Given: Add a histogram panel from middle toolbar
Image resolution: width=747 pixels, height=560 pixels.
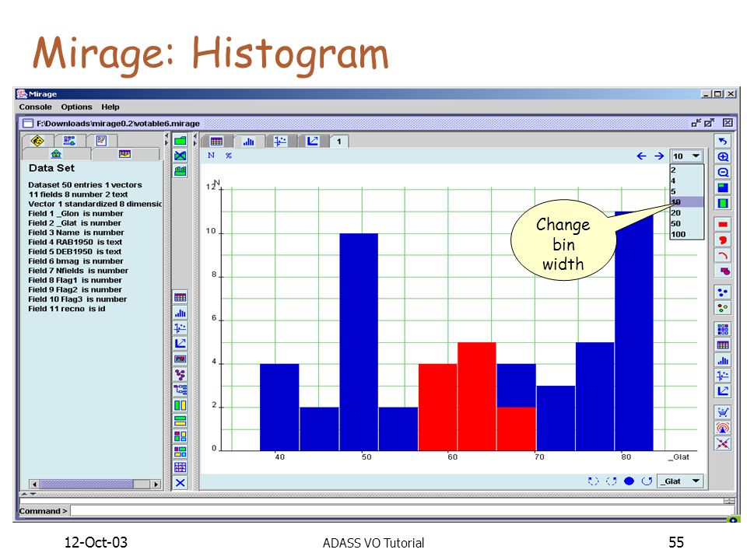Looking at the screenshot, I should coord(180,313).
